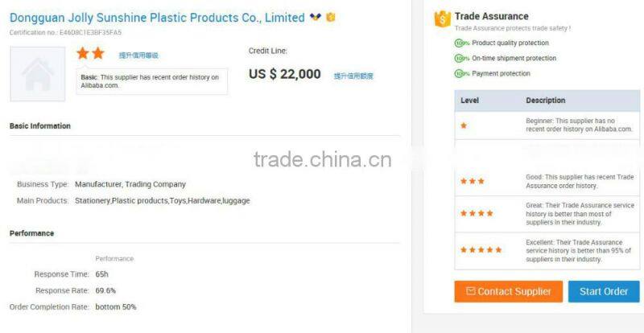Screen dimensions: 644x333
Task: Click the company logo placeholder house image
Action: click(38, 74)
